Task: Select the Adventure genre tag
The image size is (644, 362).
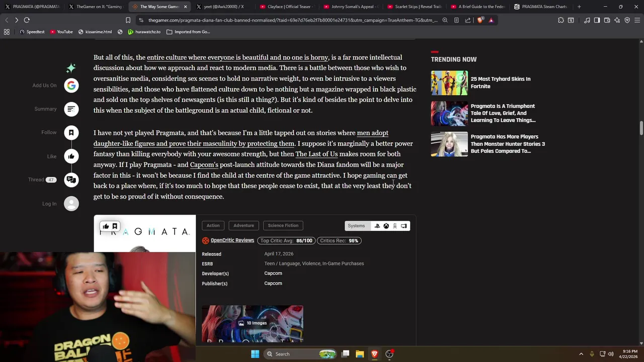Action: click(244, 226)
